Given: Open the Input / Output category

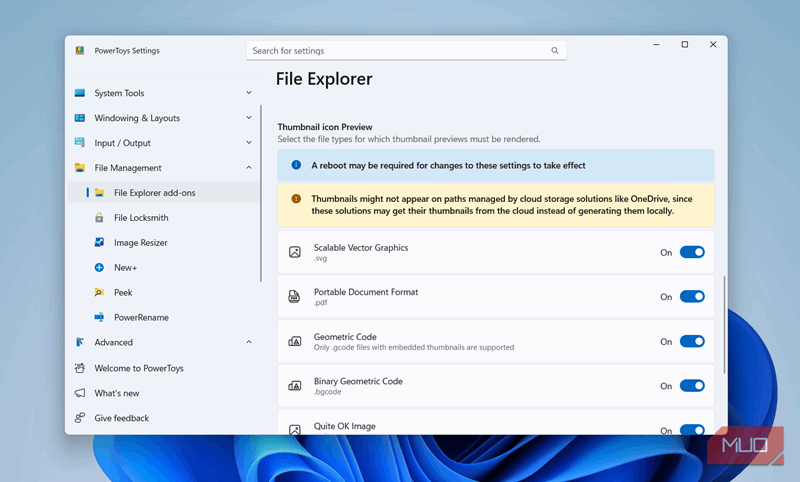Looking at the screenshot, I should [122, 143].
